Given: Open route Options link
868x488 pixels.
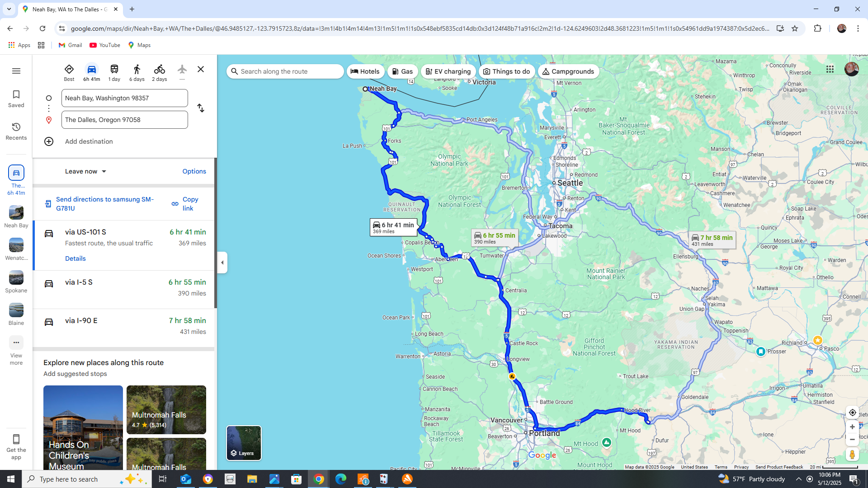Looking at the screenshot, I should pos(194,171).
